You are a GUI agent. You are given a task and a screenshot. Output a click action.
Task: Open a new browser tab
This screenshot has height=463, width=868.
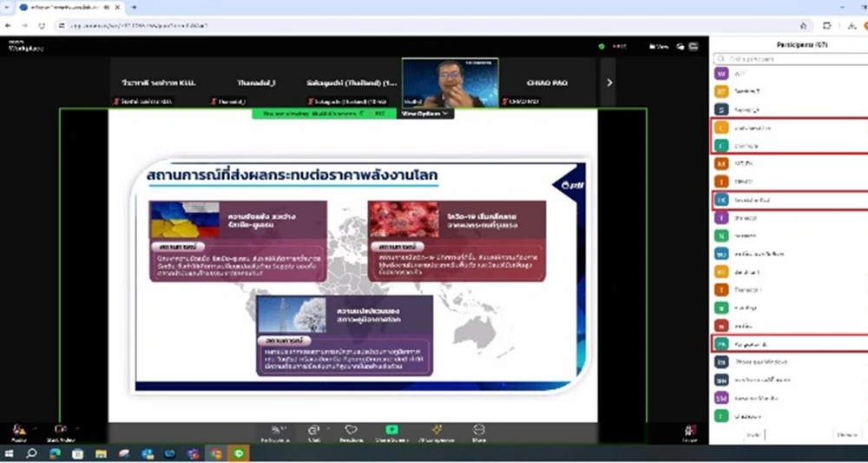point(134,7)
